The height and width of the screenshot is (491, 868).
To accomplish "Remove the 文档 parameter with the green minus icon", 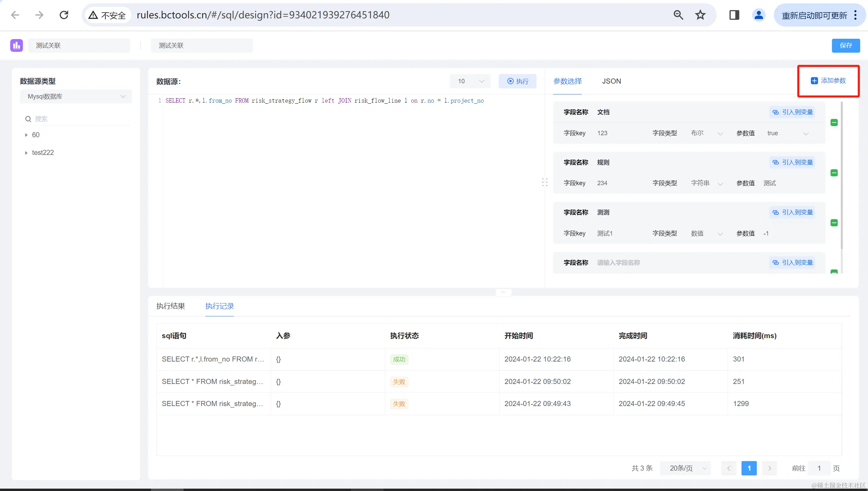I will click(834, 123).
